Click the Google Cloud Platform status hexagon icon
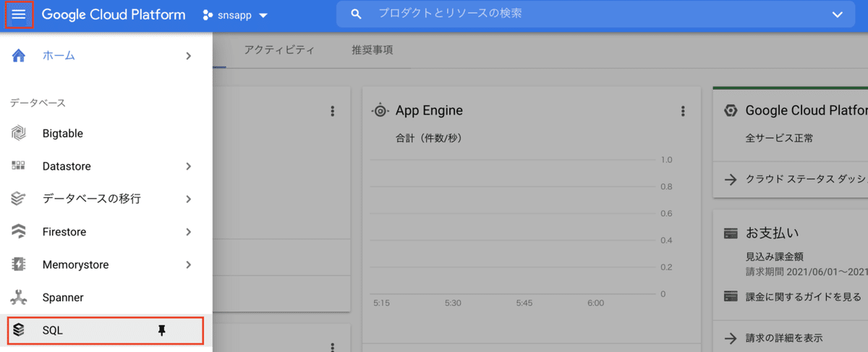This screenshot has height=352, width=868. [731, 111]
